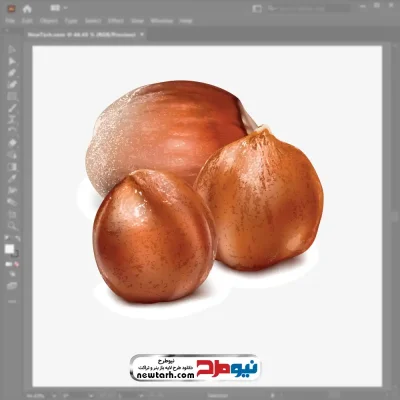Screen dimensions: 400x400
Task: Click the Illustrator app logo icon
Action: coord(11,9)
